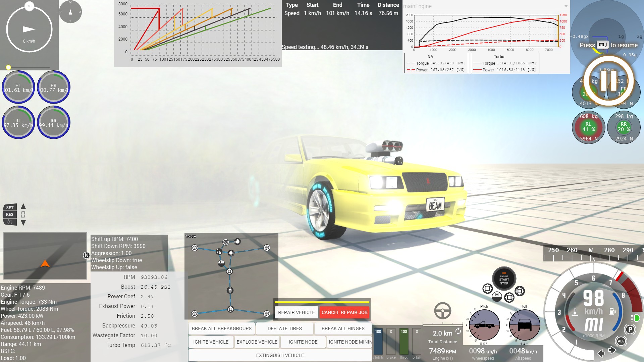Image resolution: width=644 pixels, height=362 pixels.
Task: Click the left turn signal arrow
Action: [x=601, y=353]
